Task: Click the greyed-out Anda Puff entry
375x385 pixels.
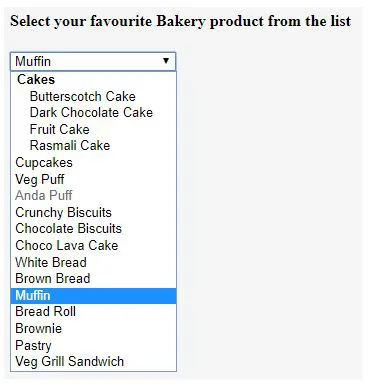Action: click(x=94, y=195)
